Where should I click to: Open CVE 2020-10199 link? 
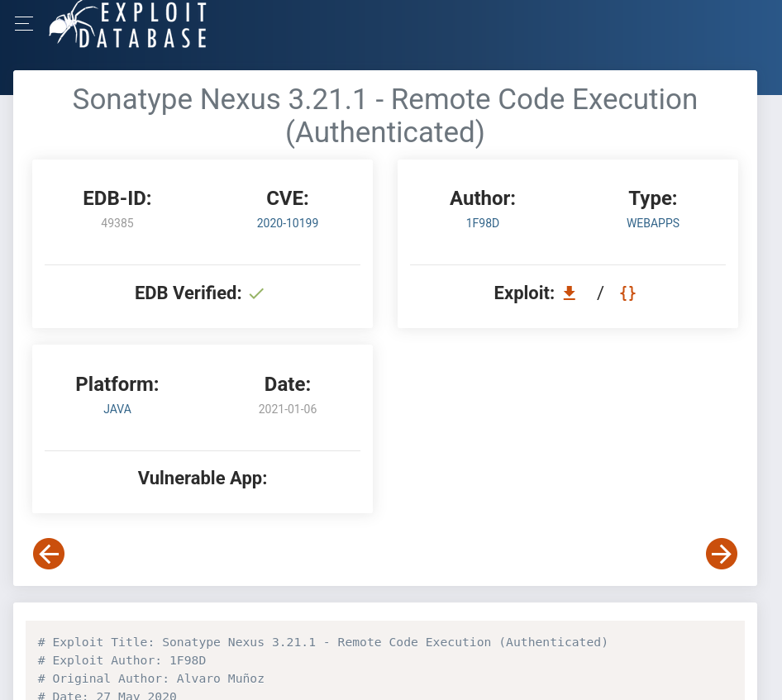pos(288,223)
